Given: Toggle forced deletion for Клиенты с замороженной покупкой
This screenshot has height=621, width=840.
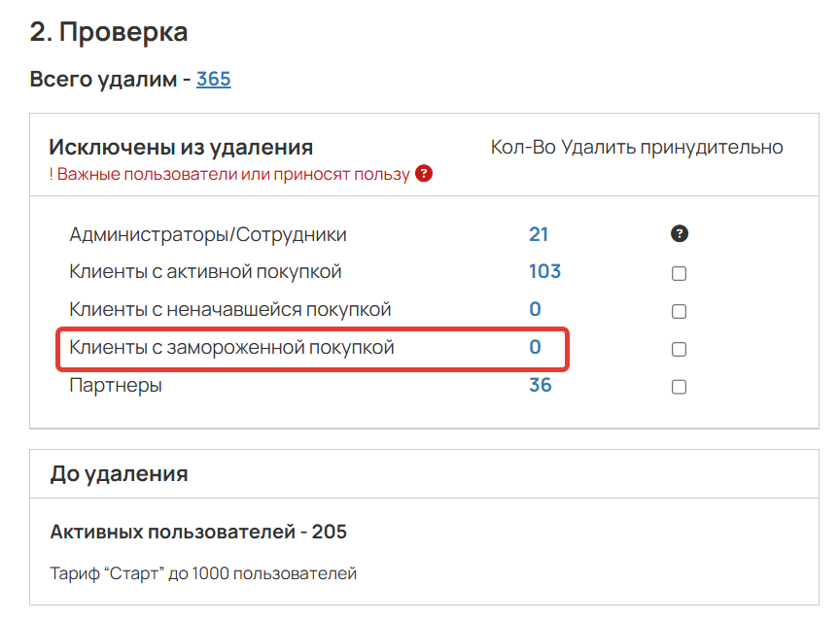Looking at the screenshot, I should 678,348.
